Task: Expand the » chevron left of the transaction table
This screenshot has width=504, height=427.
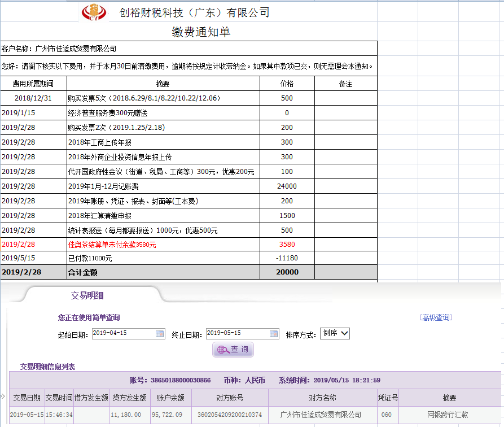Action: [x=3, y=396]
